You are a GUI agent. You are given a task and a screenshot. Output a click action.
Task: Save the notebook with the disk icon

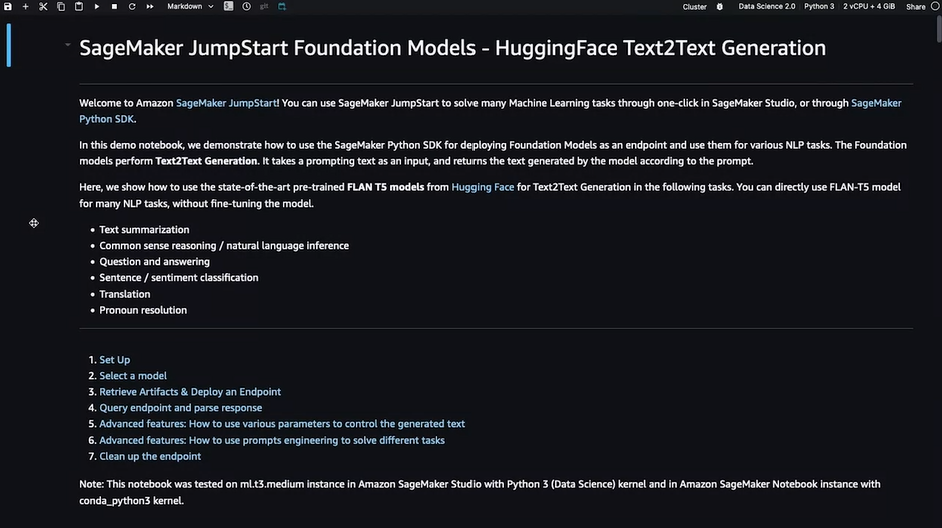[8, 6]
